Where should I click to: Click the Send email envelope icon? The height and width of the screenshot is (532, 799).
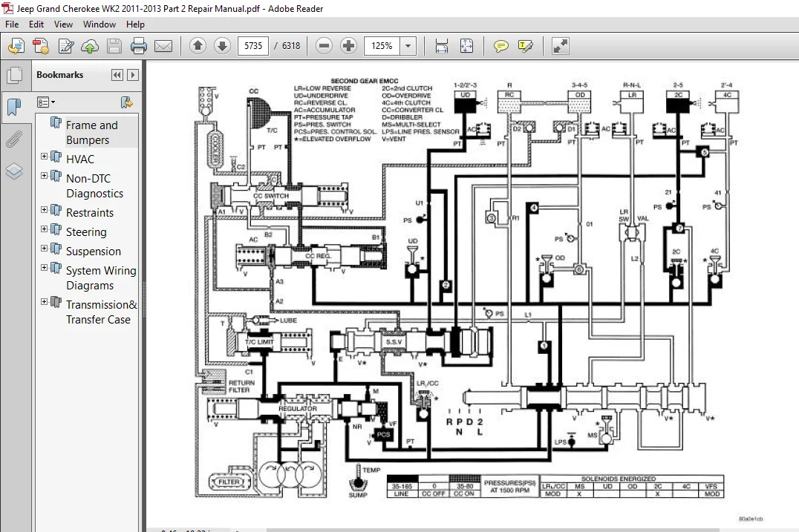click(x=163, y=46)
